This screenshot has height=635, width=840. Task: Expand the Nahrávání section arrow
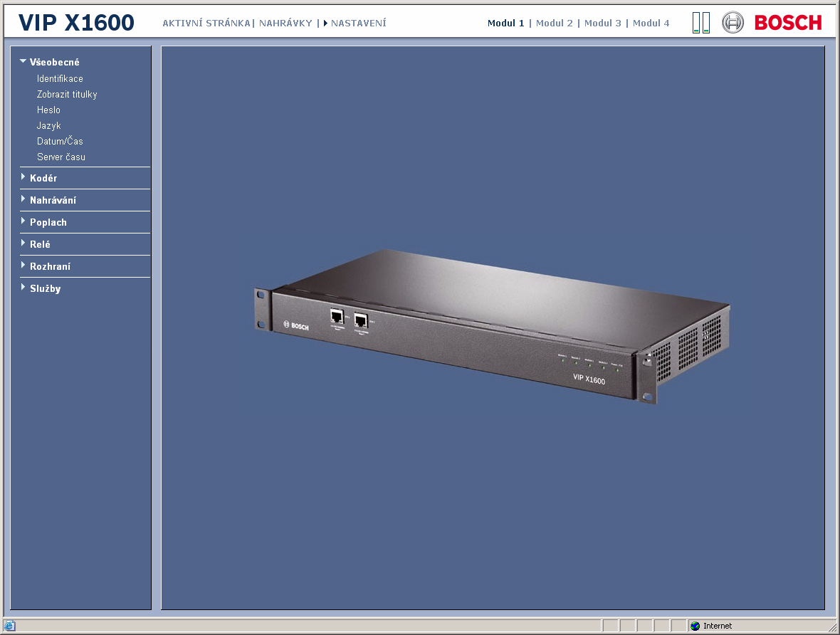tap(23, 199)
